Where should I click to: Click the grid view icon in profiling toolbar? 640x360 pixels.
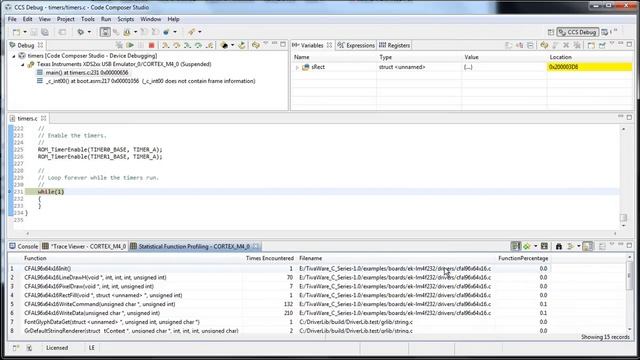(544, 246)
